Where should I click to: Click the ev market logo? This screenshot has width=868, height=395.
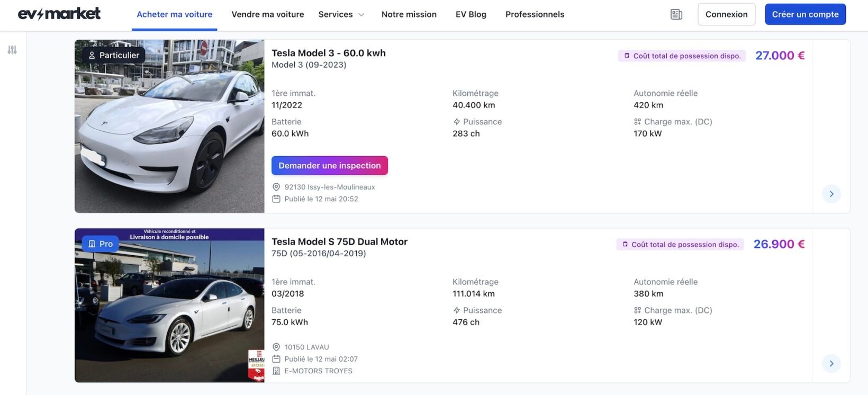click(x=59, y=14)
